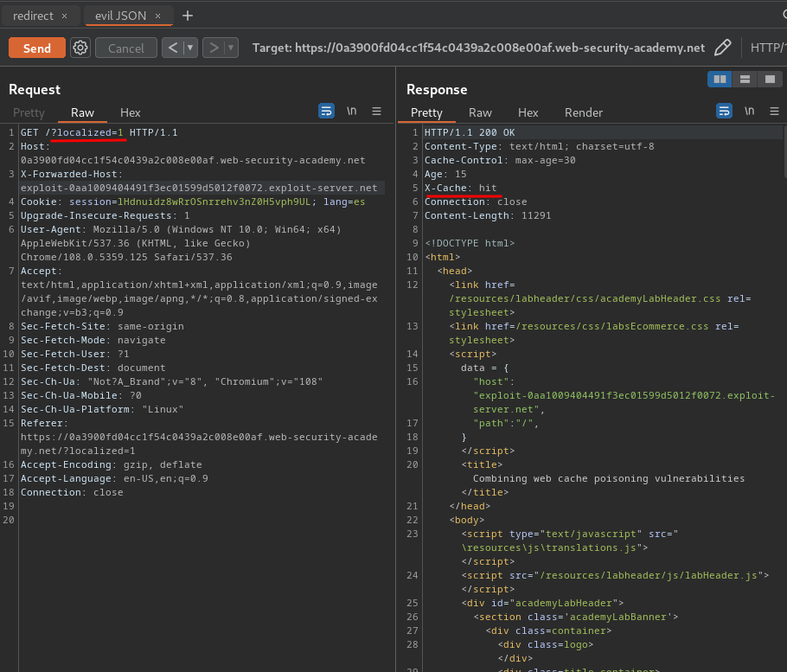Click the Cache-Control: max-age=30 header
Image resolution: width=787 pixels, height=672 pixels.
click(x=500, y=160)
